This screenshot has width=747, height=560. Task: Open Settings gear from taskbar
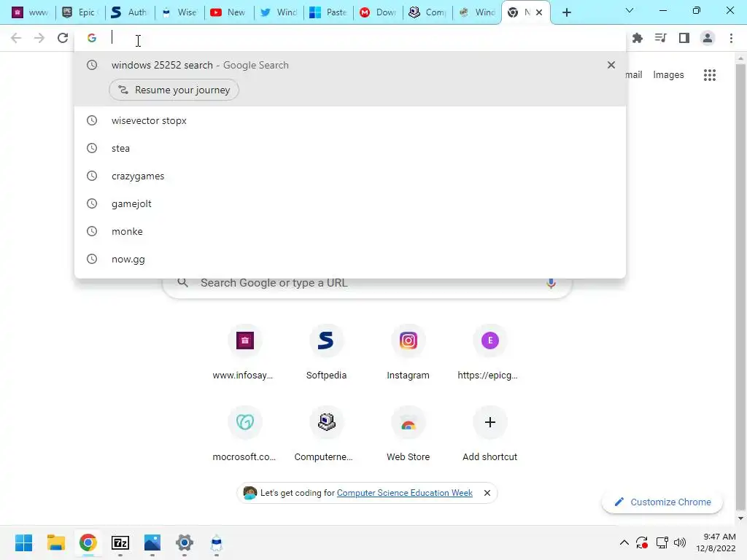coord(185,542)
